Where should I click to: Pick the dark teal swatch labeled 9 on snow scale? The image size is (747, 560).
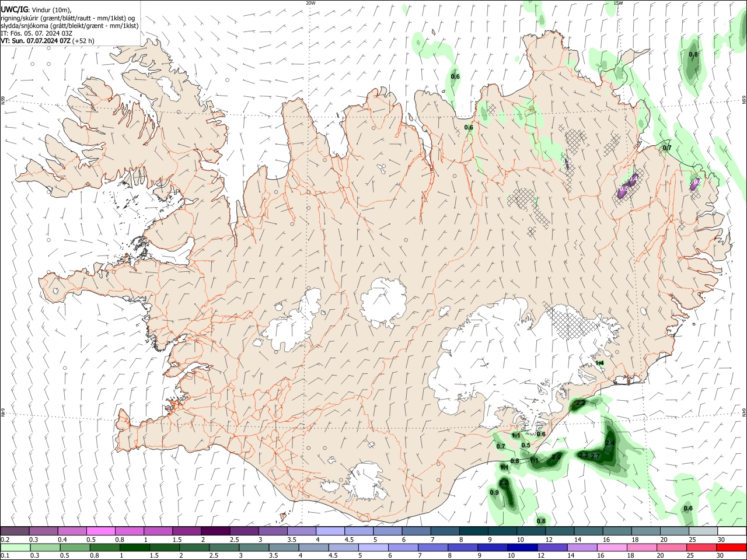pos(502,531)
